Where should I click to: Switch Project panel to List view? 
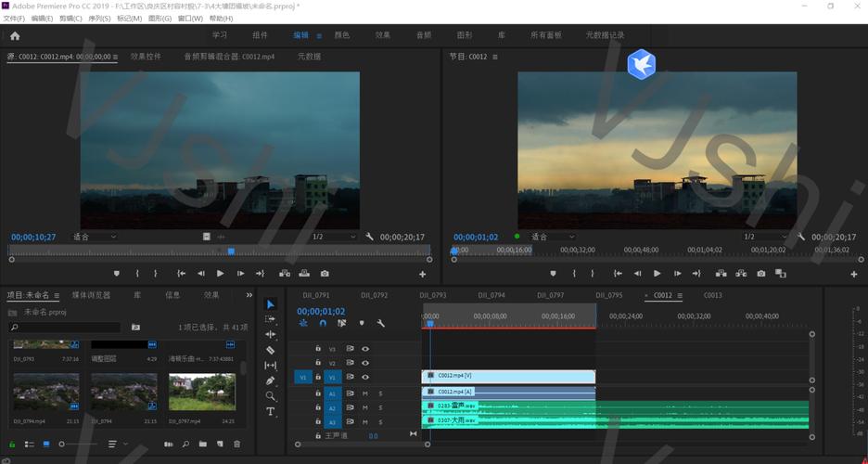tap(30, 445)
